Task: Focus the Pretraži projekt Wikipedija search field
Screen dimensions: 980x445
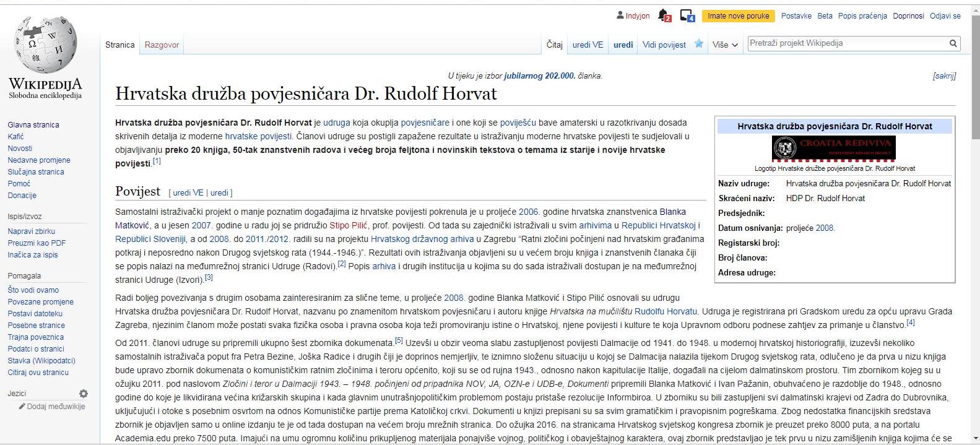Action: click(x=846, y=43)
